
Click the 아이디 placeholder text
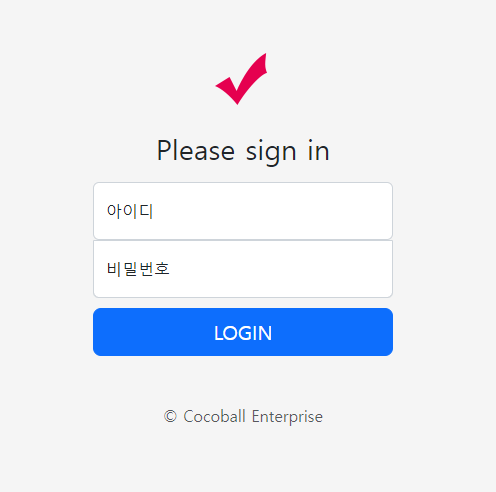[130, 211]
